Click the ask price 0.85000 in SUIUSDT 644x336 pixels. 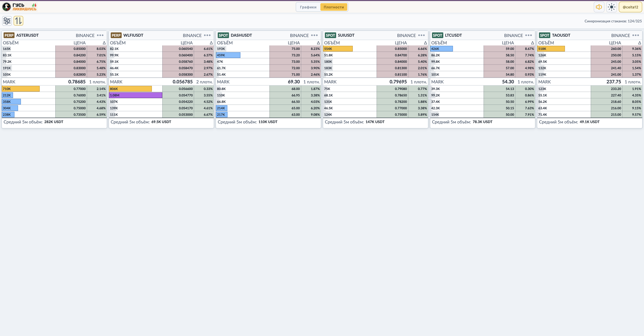[x=401, y=49]
